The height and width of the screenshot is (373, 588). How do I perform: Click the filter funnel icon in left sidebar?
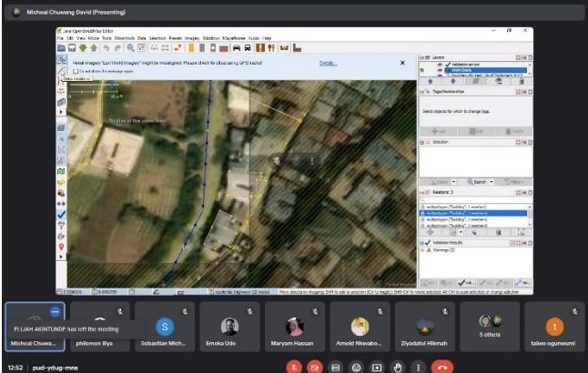tap(61, 225)
